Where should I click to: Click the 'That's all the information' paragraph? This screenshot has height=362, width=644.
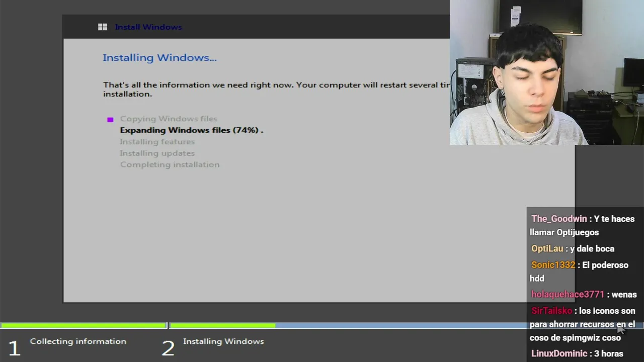click(x=276, y=89)
